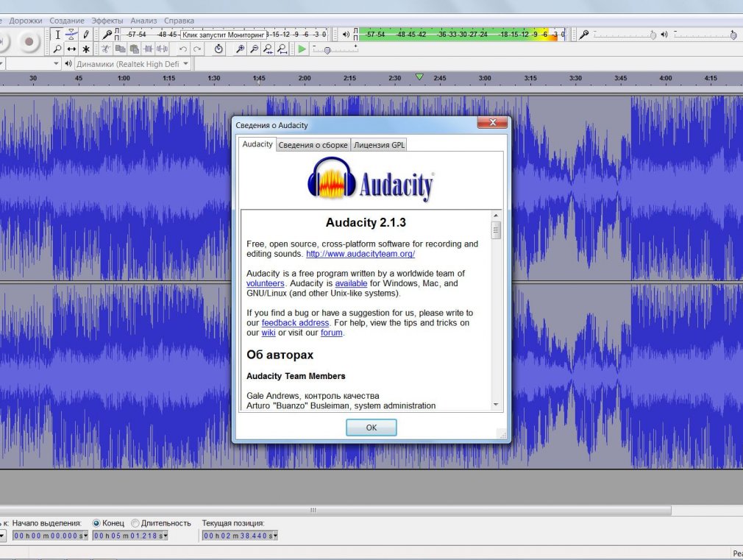This screenshot has height=560, width=743.
Task: Click the About dialog scrollbar down arrow
Action: 496,405
